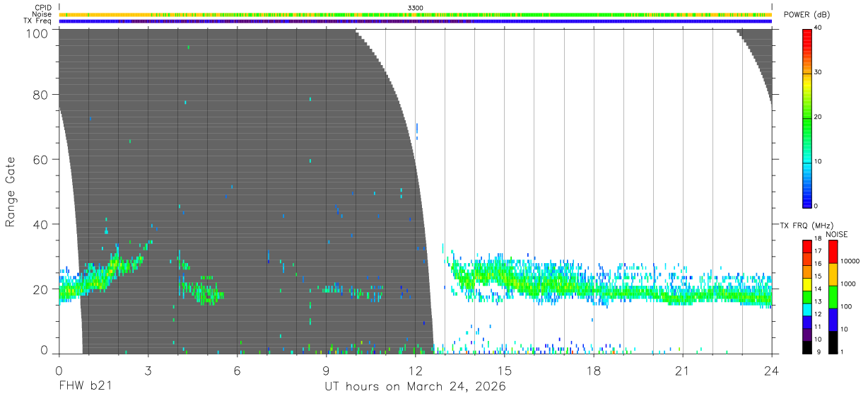
Task: Click the CPID value 3300
Action: click(416, 8)
